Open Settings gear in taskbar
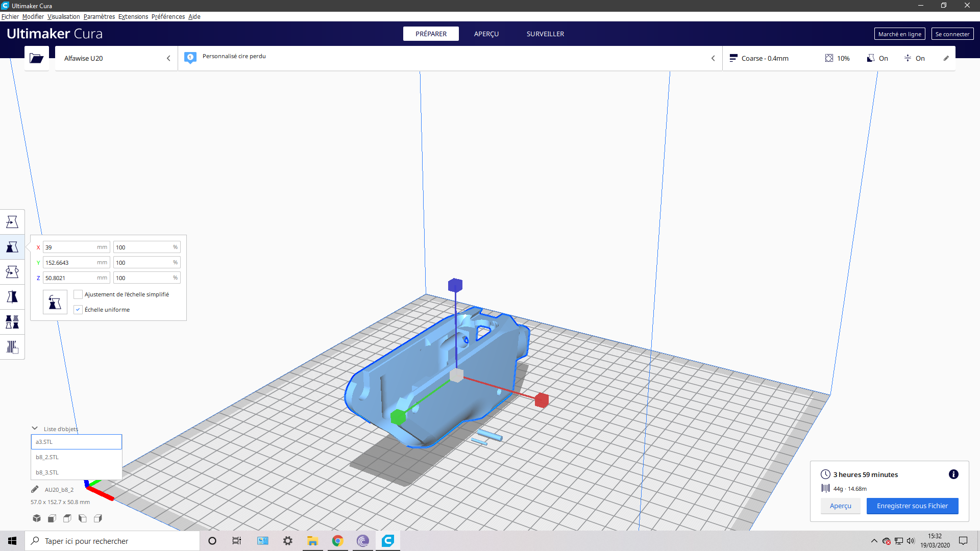This screenshot has height=551, width=980. [x=288, y=541]
